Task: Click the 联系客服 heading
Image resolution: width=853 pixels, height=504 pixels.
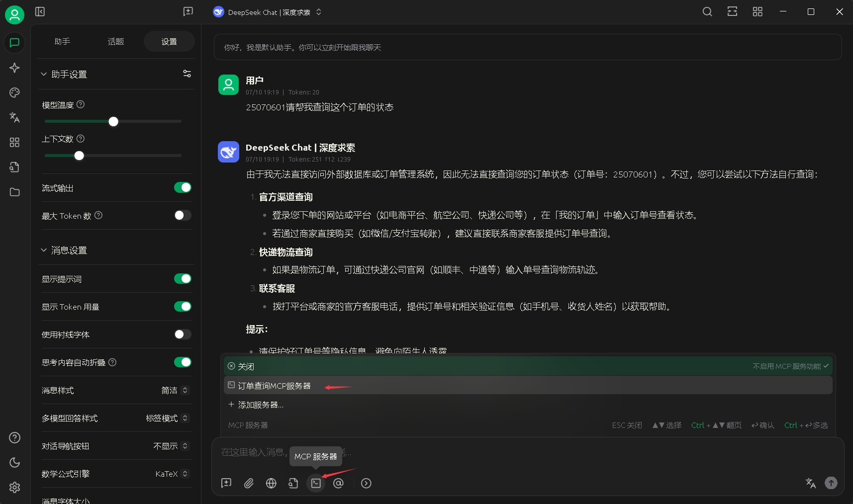Action: pyautogui.click(x=277, y=289)
